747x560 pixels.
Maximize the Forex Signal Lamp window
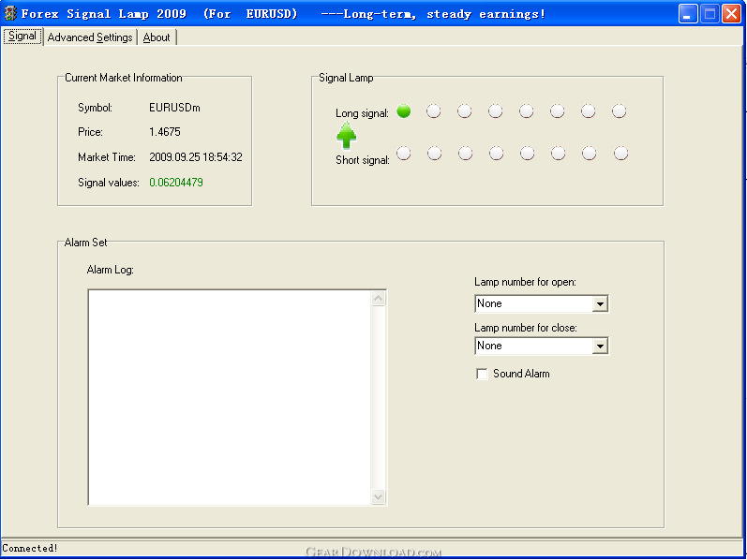click(x=710, y=14)
